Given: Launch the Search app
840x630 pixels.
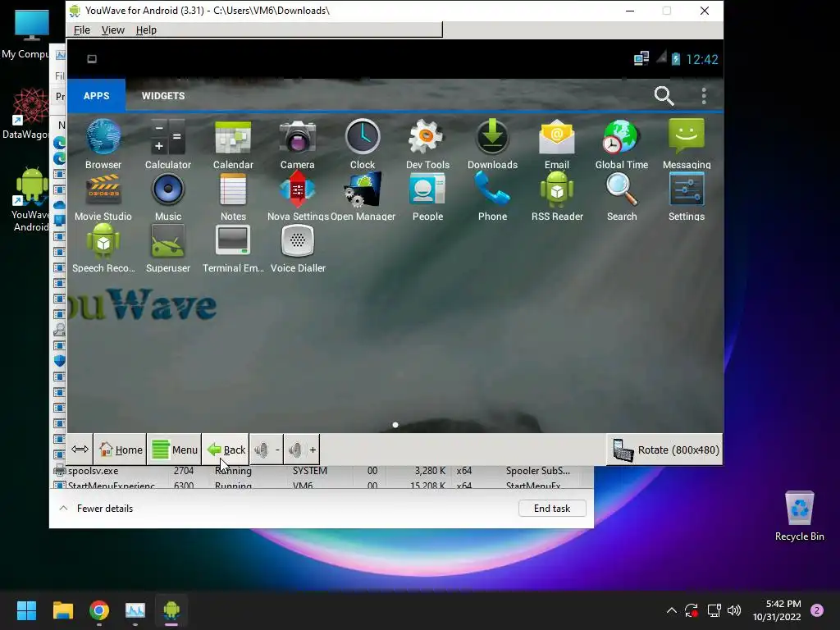Looking at the screenshot, I should coord(622,196).
